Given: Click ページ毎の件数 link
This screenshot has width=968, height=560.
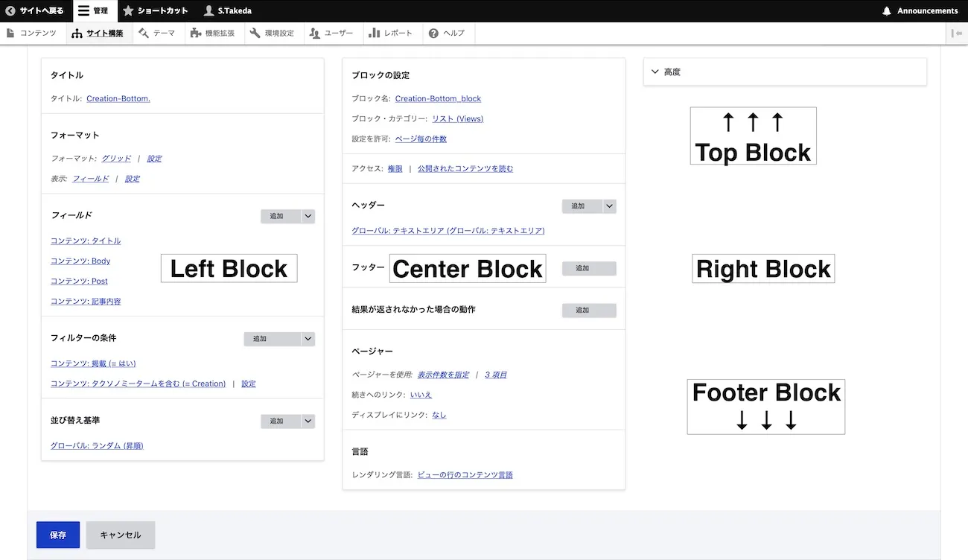Looking at the screenshot, I should tap(421, 139).
